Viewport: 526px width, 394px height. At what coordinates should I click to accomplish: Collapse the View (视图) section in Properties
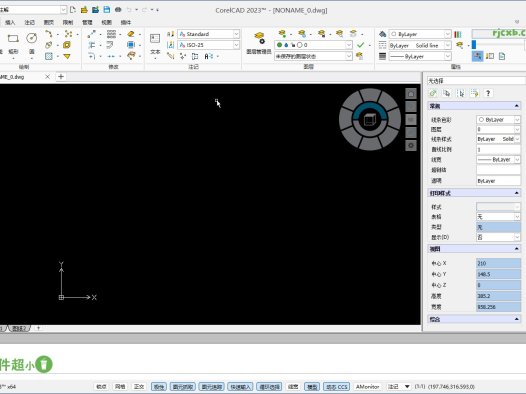[x=517, y=248]
